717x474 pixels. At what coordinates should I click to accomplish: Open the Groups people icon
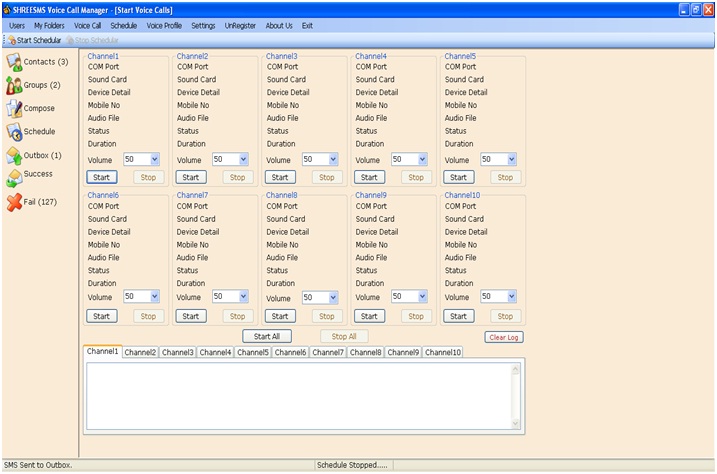tap(14, 85)
